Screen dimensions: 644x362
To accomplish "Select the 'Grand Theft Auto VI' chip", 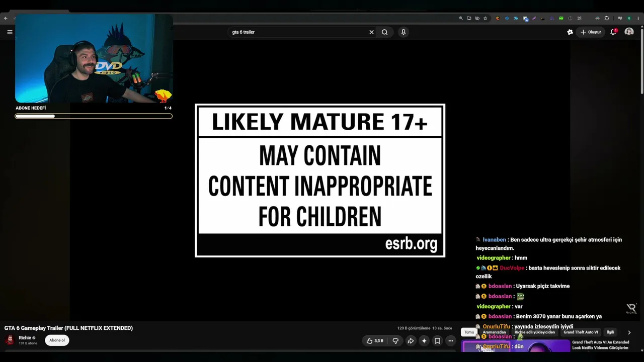I will [581, 332].
